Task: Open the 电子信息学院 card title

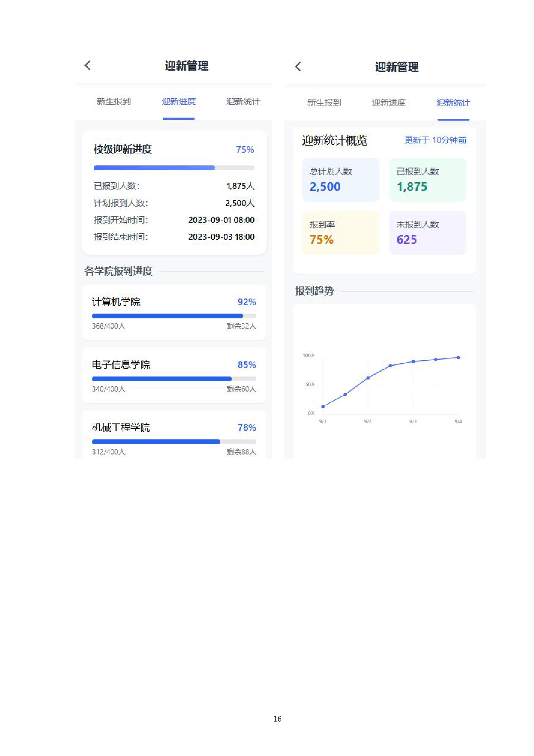Action: tap(121, 365)
